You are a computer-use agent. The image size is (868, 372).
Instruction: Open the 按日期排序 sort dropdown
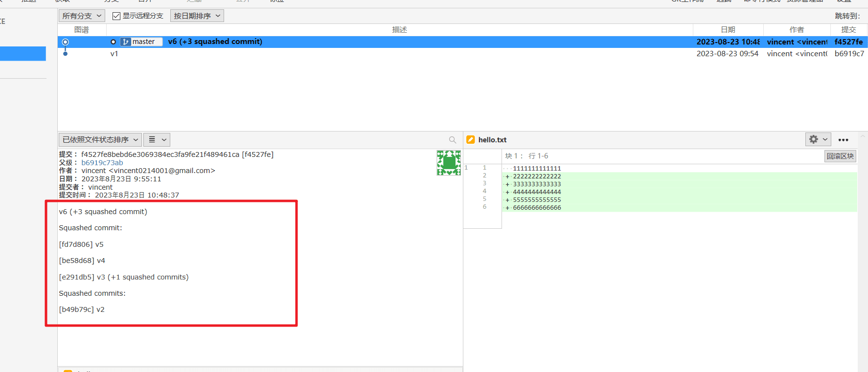coord(197,16)
